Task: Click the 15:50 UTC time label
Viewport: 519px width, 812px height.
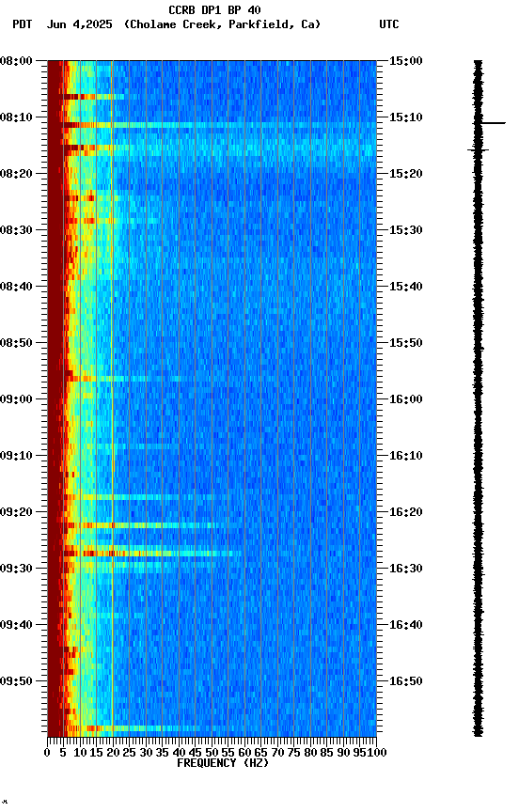Action: click(405, 343)
